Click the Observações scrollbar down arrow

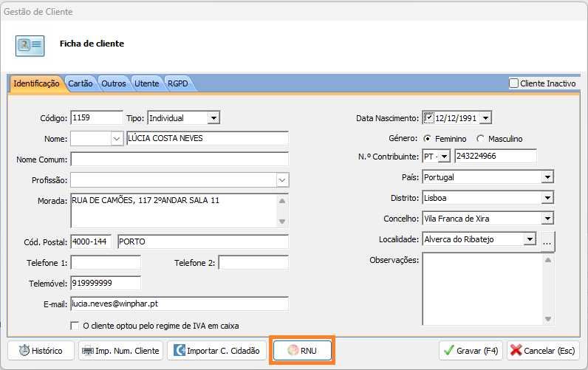(548, 319)
